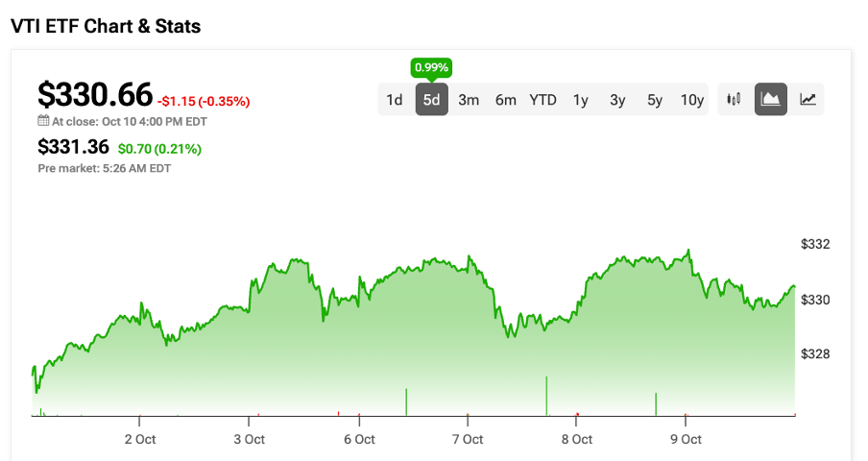This screenshot has width=868, height=461.
Task: Click the green 0.99% change badge
Action: pyautogui.click(x=431, y=67)
